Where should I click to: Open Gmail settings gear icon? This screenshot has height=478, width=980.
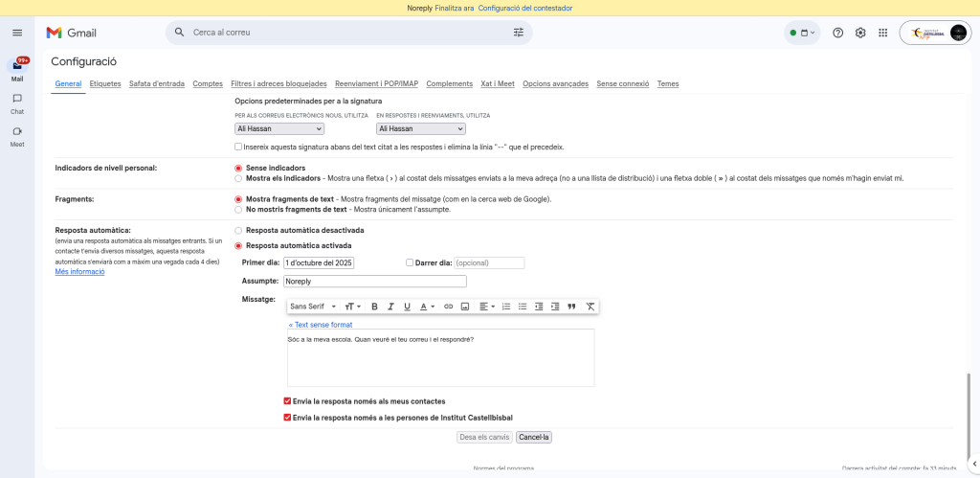tap(860, 33)
